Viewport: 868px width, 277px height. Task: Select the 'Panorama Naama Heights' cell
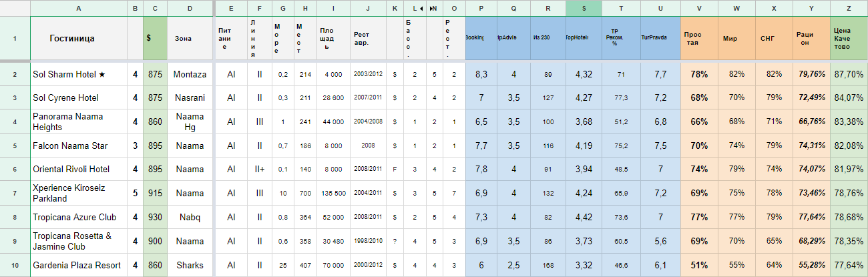(x=79, y=121)
